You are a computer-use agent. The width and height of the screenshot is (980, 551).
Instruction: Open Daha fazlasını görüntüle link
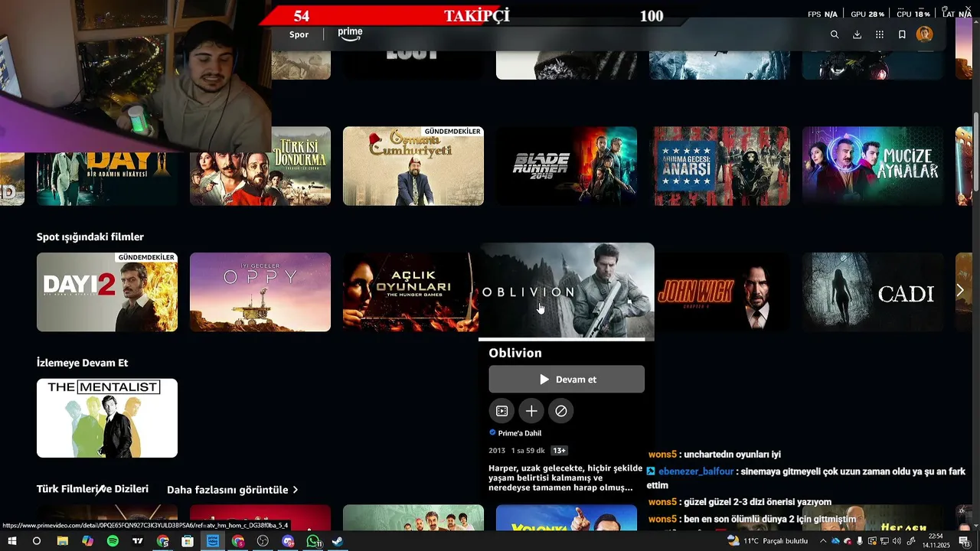point(233,490)
